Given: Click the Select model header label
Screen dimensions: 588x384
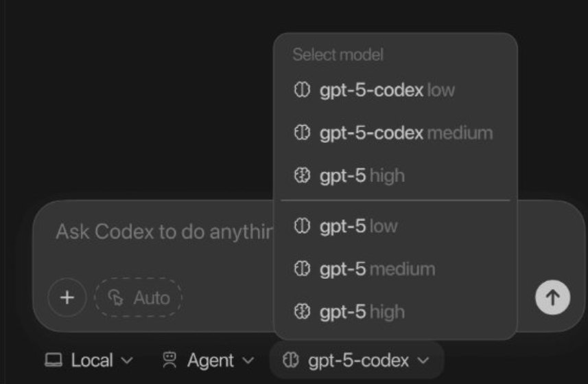Looking at the screenshot, I should (x=338, y=55).
